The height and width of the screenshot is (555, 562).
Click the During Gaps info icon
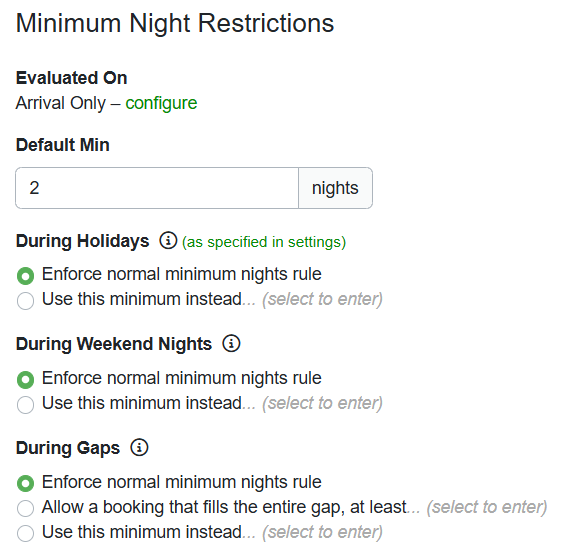(x=139, y=447)
